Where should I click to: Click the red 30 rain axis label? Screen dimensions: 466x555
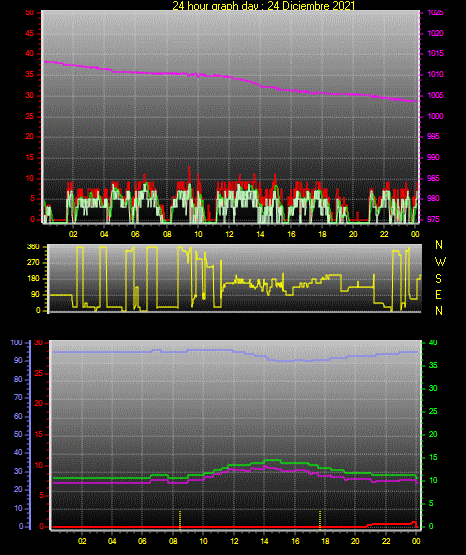[x=39, y=342]
